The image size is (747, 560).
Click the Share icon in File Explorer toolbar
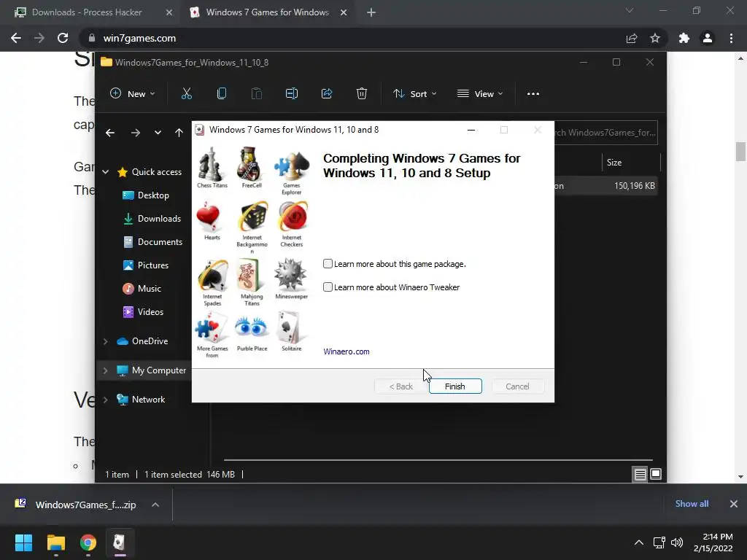coord(327,94)
